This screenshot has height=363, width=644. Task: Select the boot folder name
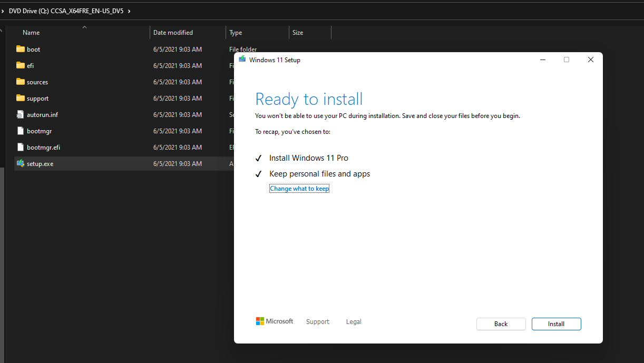[34, 50]
